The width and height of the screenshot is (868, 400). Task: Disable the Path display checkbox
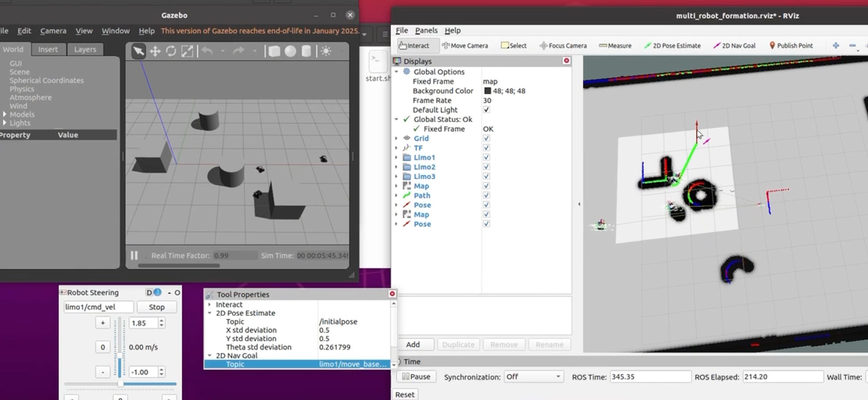pyautogui.click(x=486, y=196)
